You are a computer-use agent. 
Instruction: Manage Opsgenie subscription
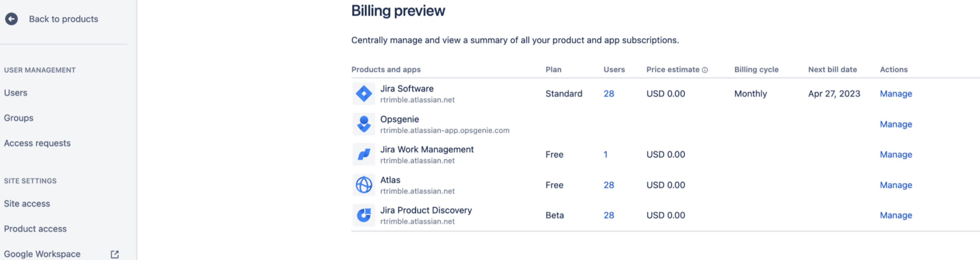[x=895, y=124]
